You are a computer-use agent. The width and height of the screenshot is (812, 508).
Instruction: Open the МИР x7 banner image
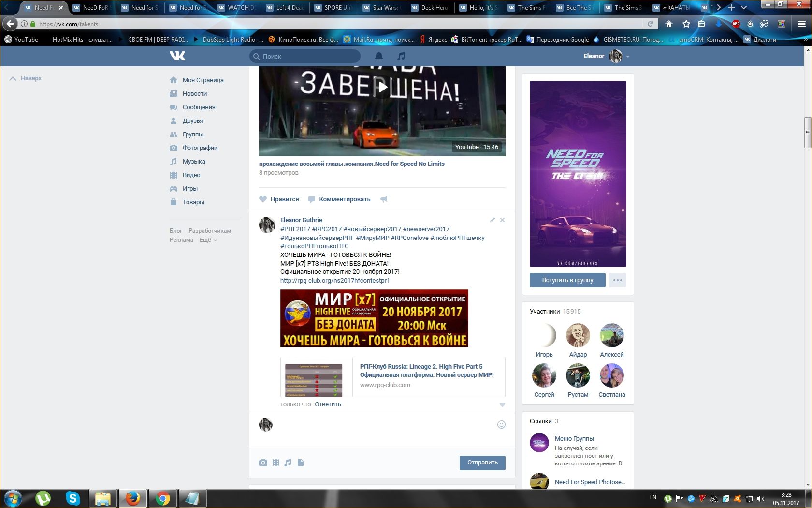(x=374, y=318)
